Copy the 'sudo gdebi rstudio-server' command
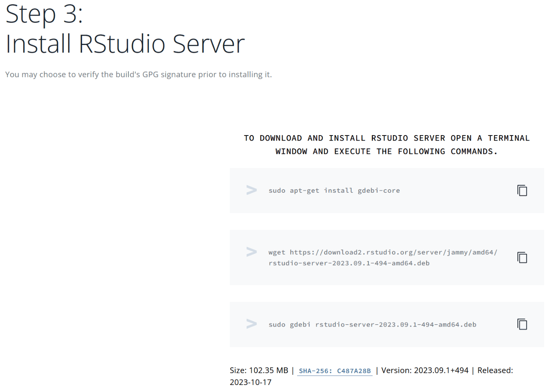Viewport: 548px width, 392px height. click(x=522, y=324)
